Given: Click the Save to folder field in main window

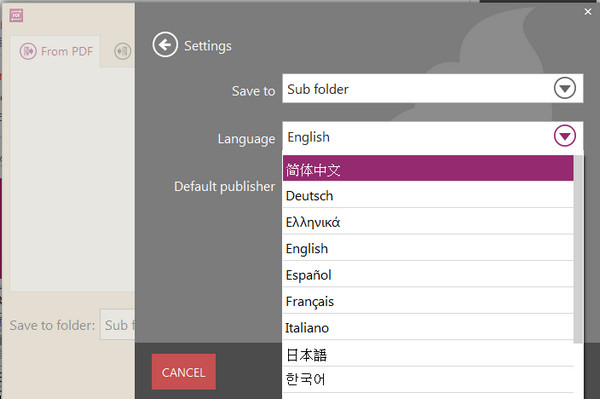Looking at the screenshot, I should point(118,325).
